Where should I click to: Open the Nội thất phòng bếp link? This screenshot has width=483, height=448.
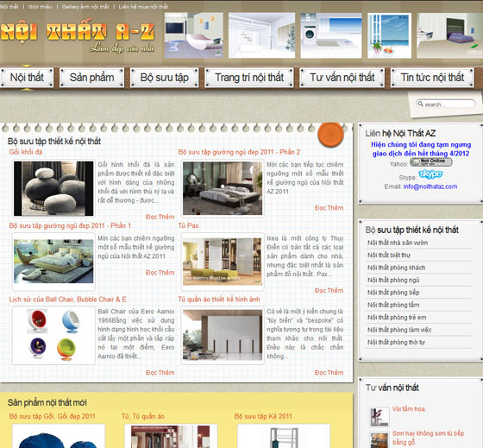(393, 293)
